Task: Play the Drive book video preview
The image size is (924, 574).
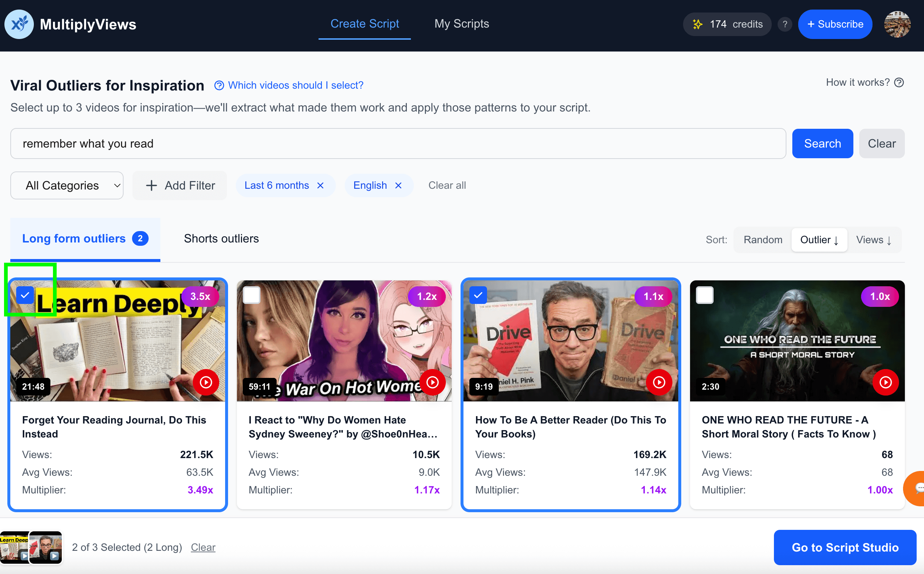Action: tap(659, 382)
